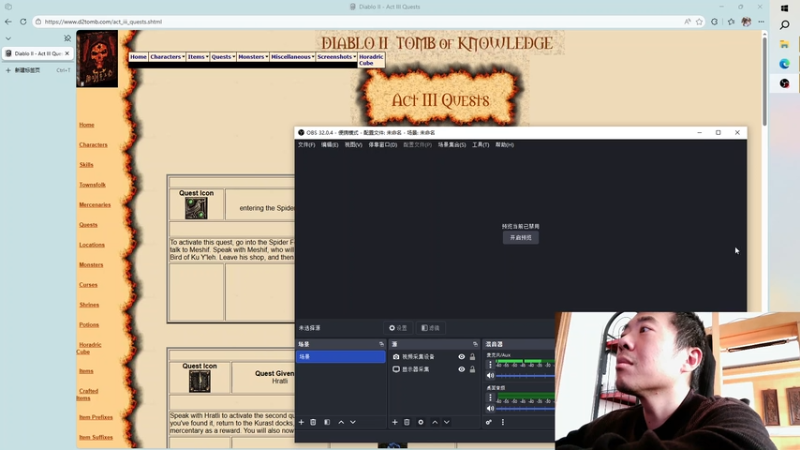Click 开启预览 button in OBS preview
Screen dimensions: 800x450
pyautogui.click(x=520, y=238)
